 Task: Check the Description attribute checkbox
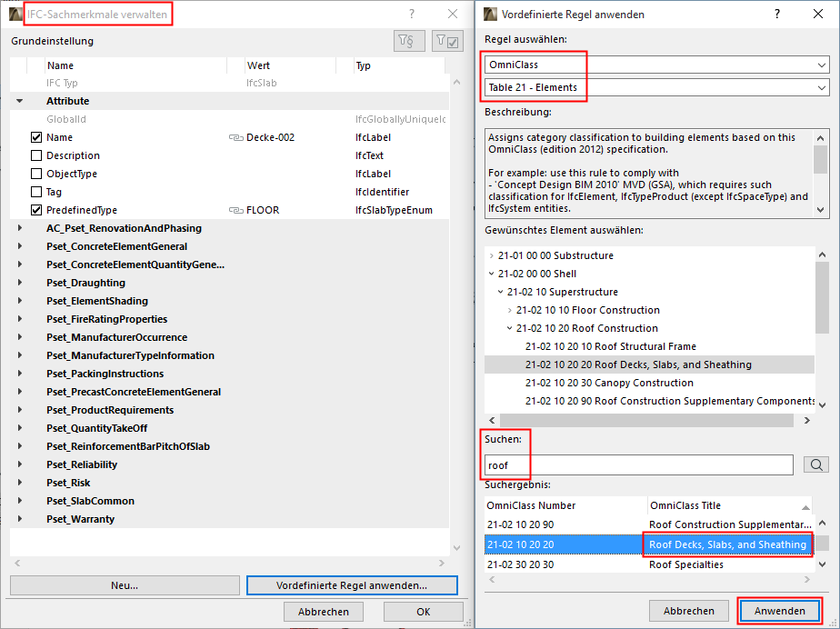(36, 156)
